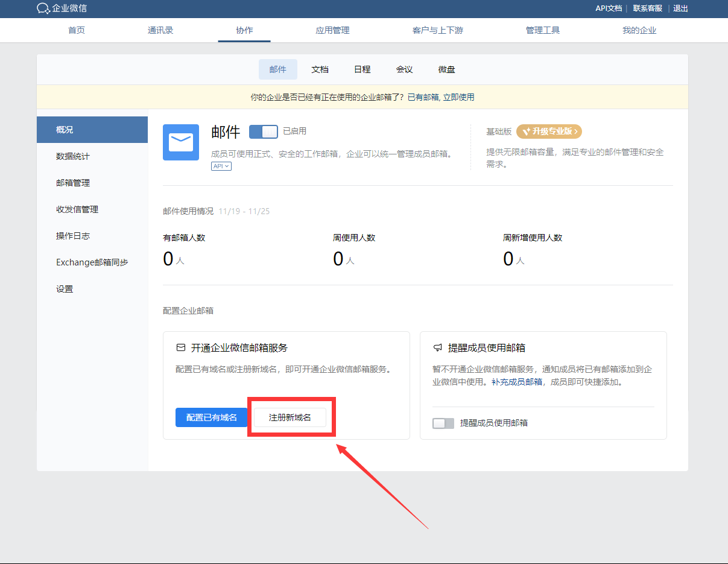Click envelope icon beside 开通企业微信邮箱服务
Screen dimensions: 728x564
[180, 348]
